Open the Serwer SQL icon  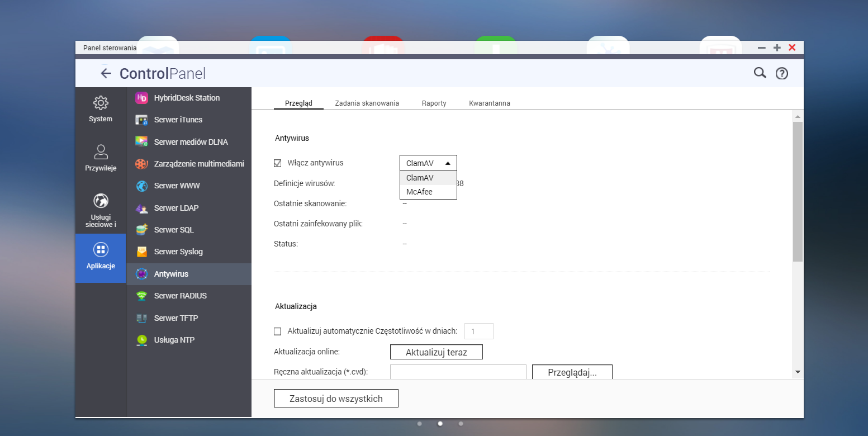(141, 230)
